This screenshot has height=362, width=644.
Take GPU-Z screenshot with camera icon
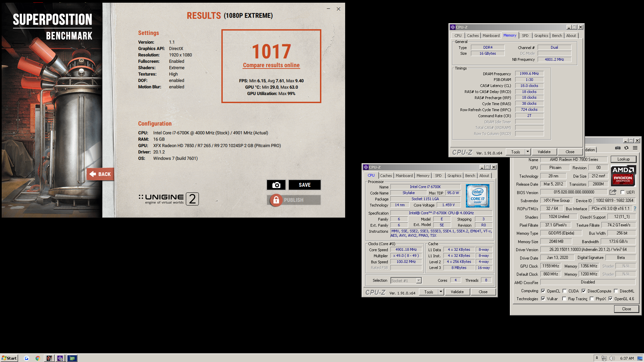click(618, 148)
